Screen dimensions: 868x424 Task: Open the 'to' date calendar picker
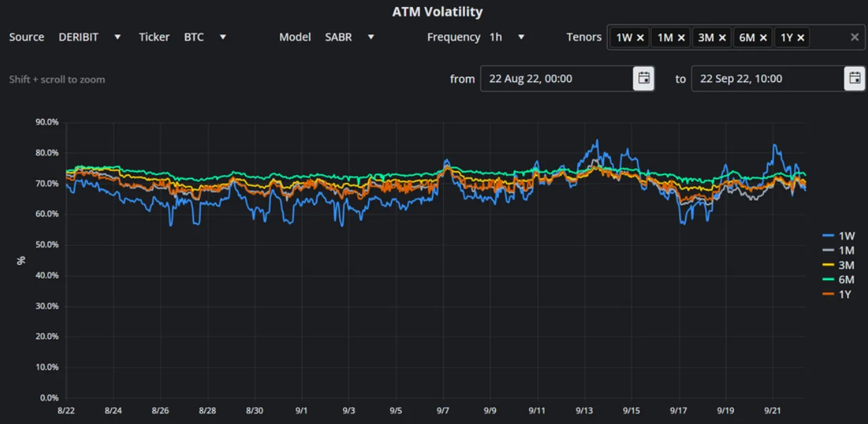click(855, 79)
